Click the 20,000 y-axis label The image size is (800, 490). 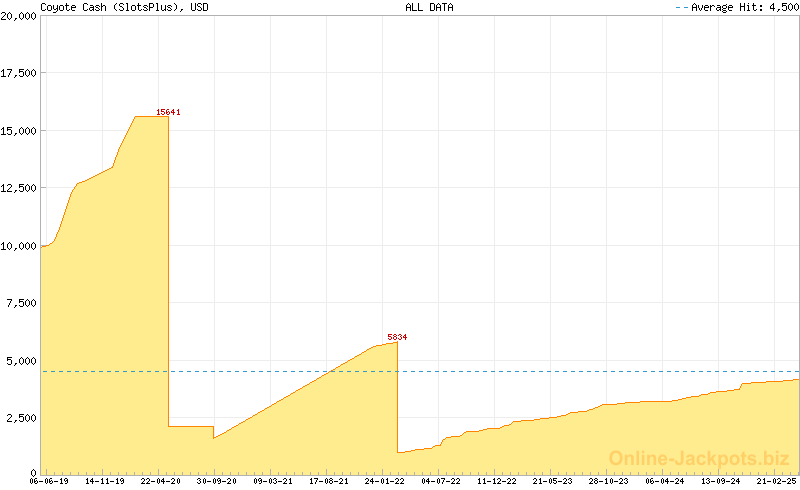click(x=20, y=18)
